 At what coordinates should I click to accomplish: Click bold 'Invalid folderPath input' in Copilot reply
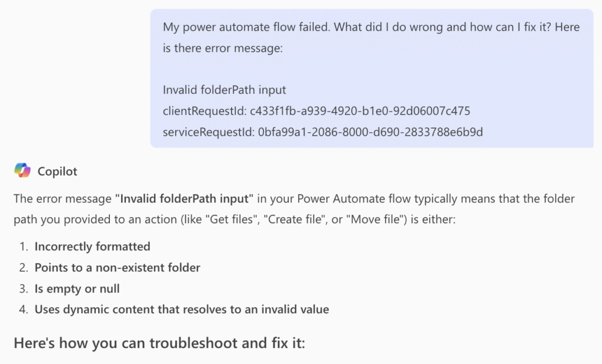coord(184,198)
